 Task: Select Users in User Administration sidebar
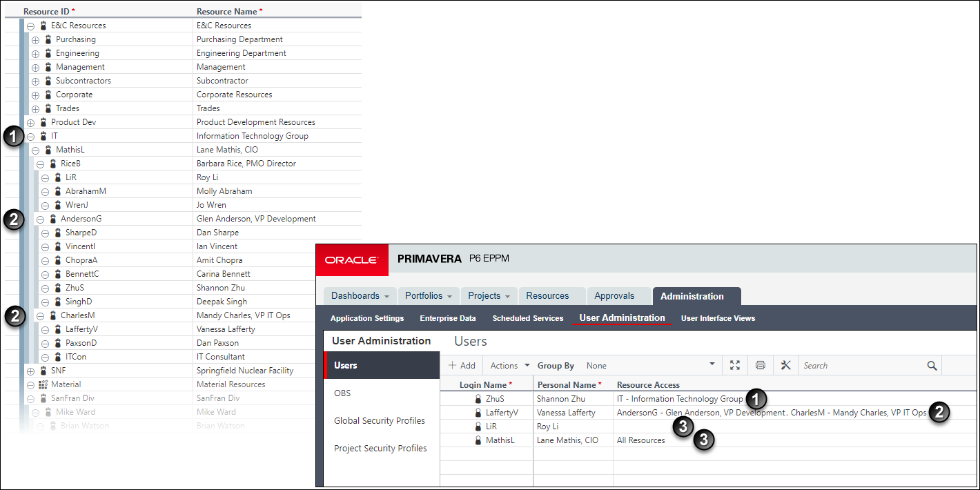pyautogui.click(x=382, y=365)
